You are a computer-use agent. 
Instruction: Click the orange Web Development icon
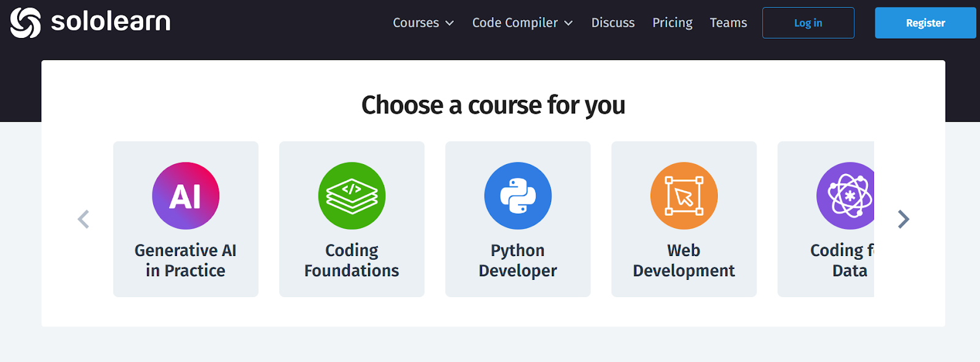(684, 195)
